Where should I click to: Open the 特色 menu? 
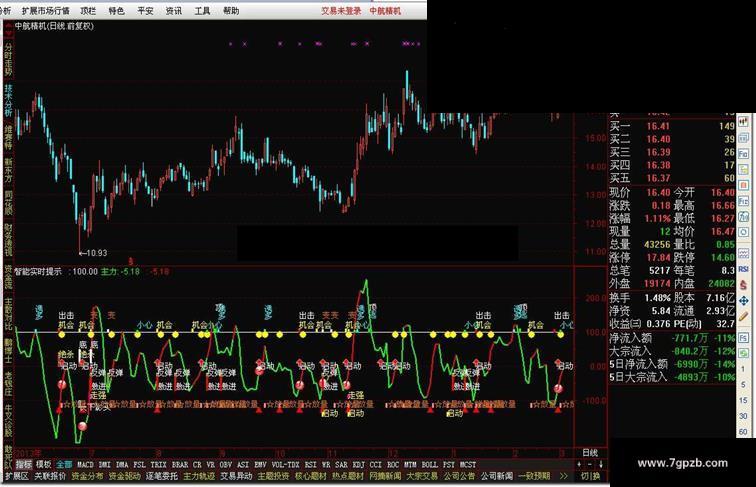[x=116, y=10]
